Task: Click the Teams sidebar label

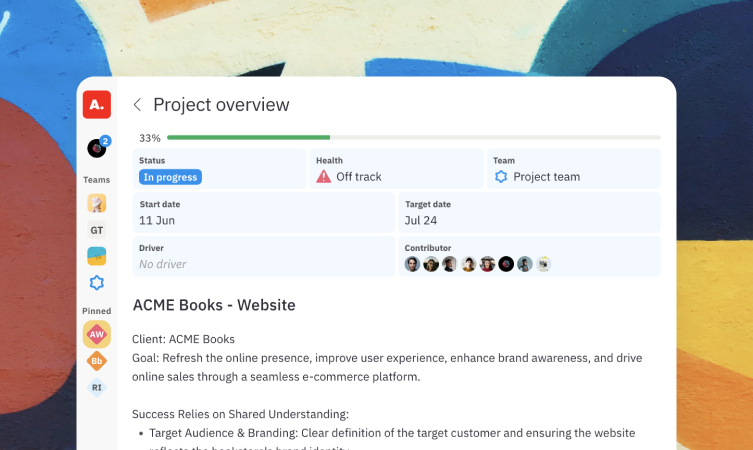Action: tap(97, 180)
